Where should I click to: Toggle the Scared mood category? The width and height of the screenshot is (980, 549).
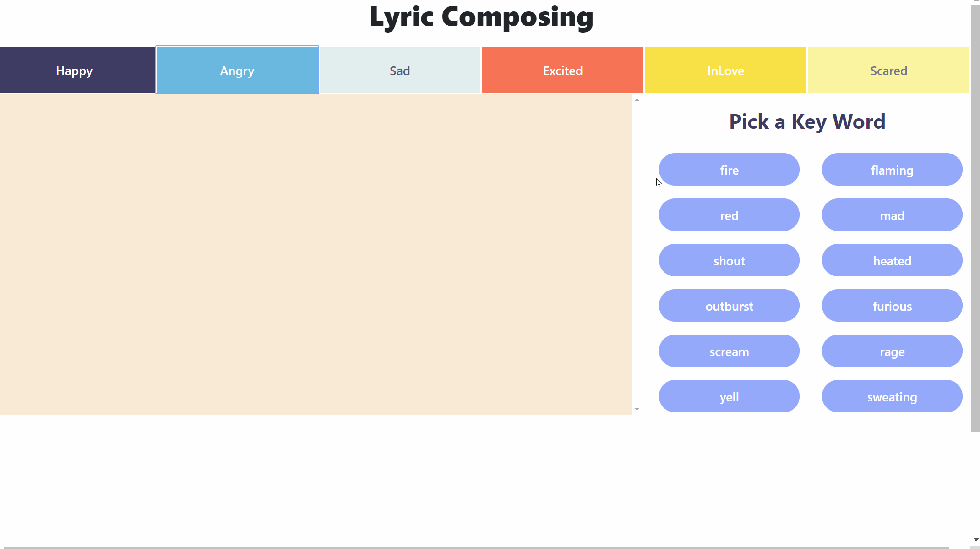point(888,70)
